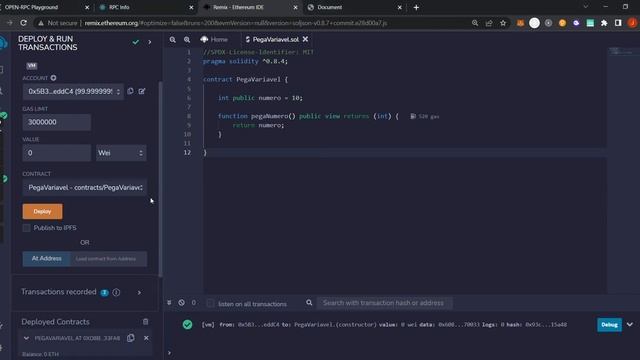Screen dimensions: 640x360
Task: Copy the deployed PEGAVARIAVEL contract address
Action: (131, 338)
